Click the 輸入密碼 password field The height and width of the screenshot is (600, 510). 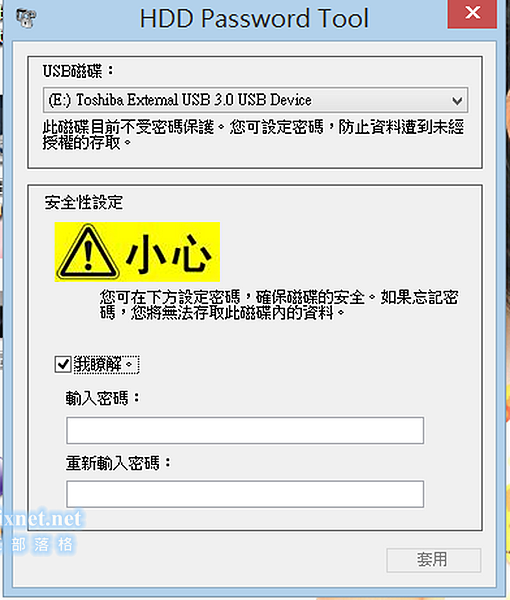coord(245,430)
